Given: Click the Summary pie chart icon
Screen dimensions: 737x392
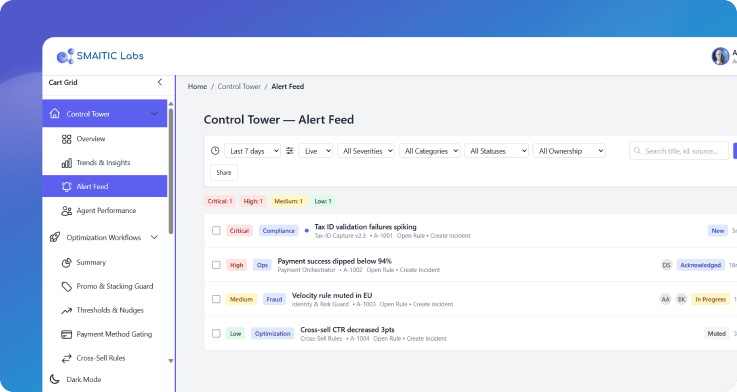Looking at the screenshot, I should 66,262.
